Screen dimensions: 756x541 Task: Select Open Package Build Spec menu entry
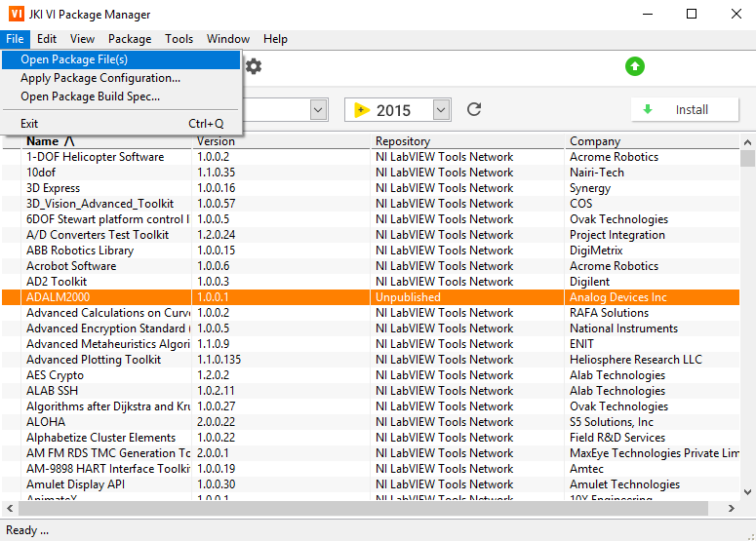pos(90,97)
